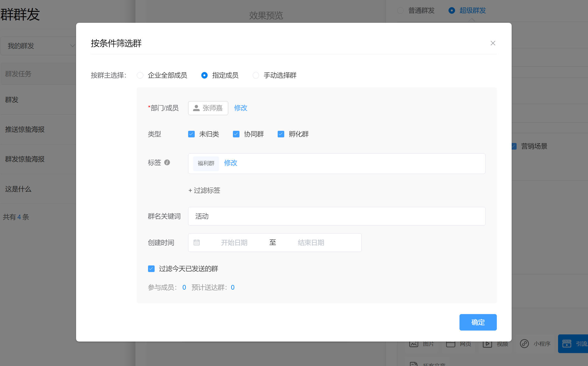The image size is (588, 366).
Task: Click the close dialog icon
Action: coord(492,43)
